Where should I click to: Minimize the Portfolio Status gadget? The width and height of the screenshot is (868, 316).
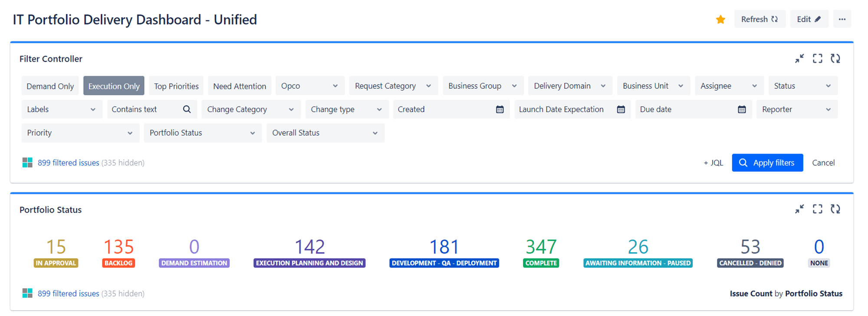(x=799, y=210)
